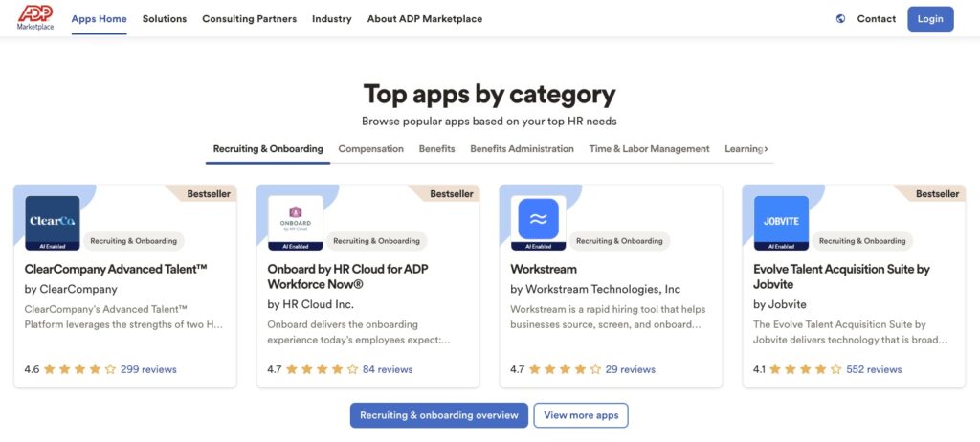Click 'Browse popular apps' subtitle text

[x=489, y=122]
